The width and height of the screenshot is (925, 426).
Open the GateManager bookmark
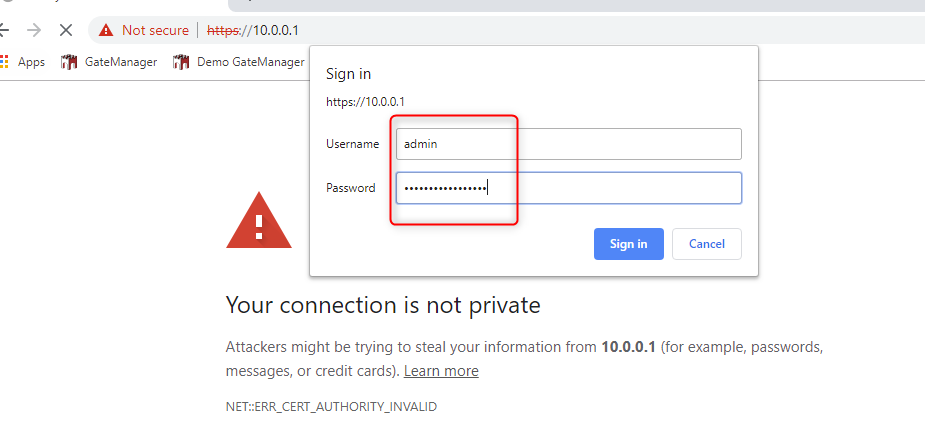pos(109,62)
